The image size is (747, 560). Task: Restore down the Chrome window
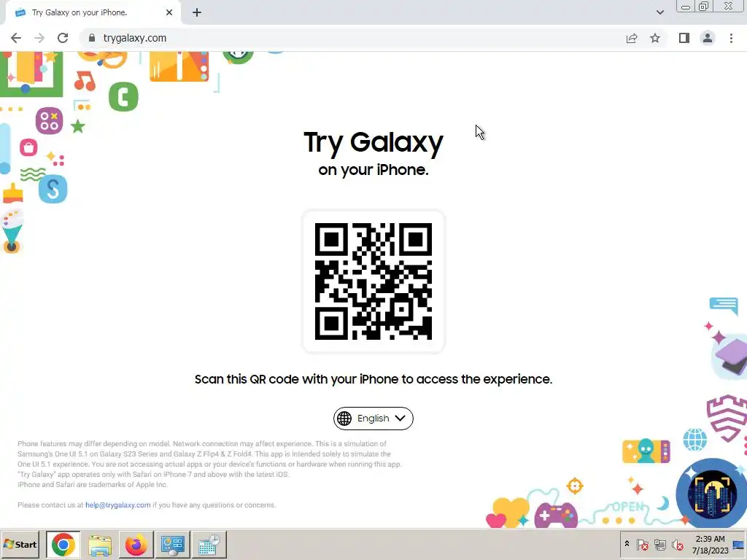[x=704, y=6]
